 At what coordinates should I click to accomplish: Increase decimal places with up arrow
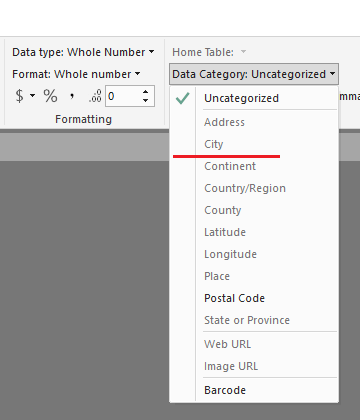(145, 92)
